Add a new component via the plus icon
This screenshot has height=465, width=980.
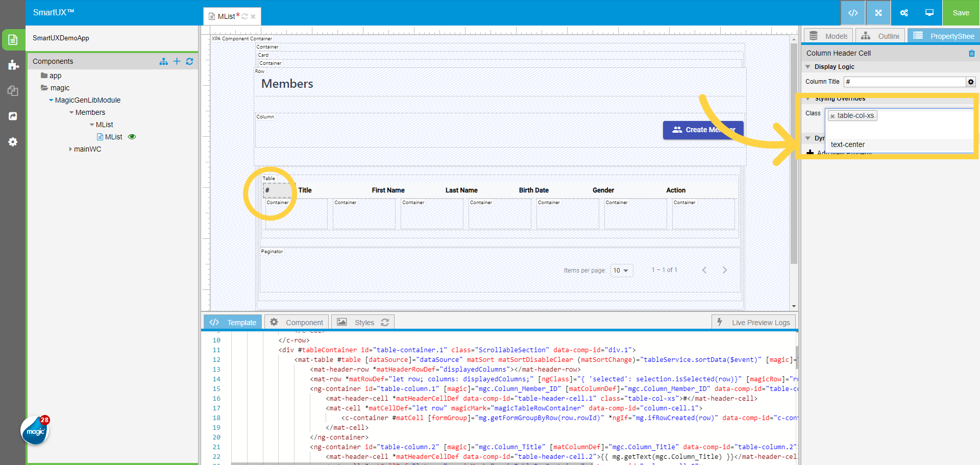tap(177, 61)
